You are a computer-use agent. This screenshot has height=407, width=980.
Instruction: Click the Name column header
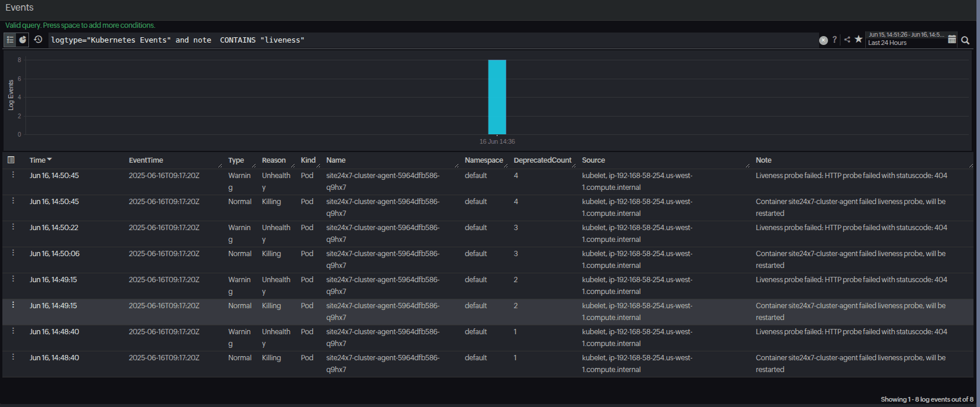tap(336, 160)
